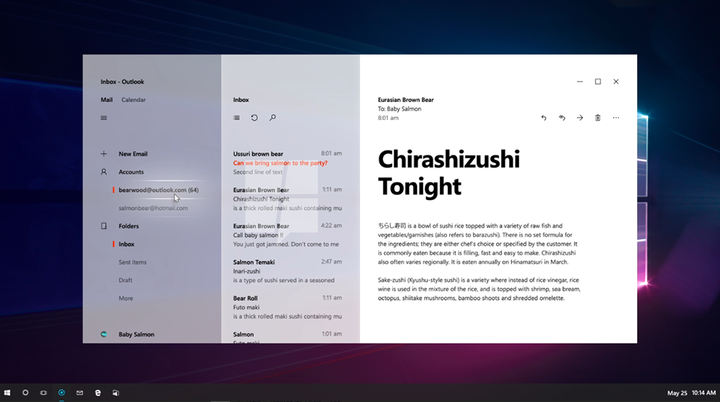The width and height of the screenshot is (720, 402).
Task: Maximize the Outlook window
Action: 598,82
